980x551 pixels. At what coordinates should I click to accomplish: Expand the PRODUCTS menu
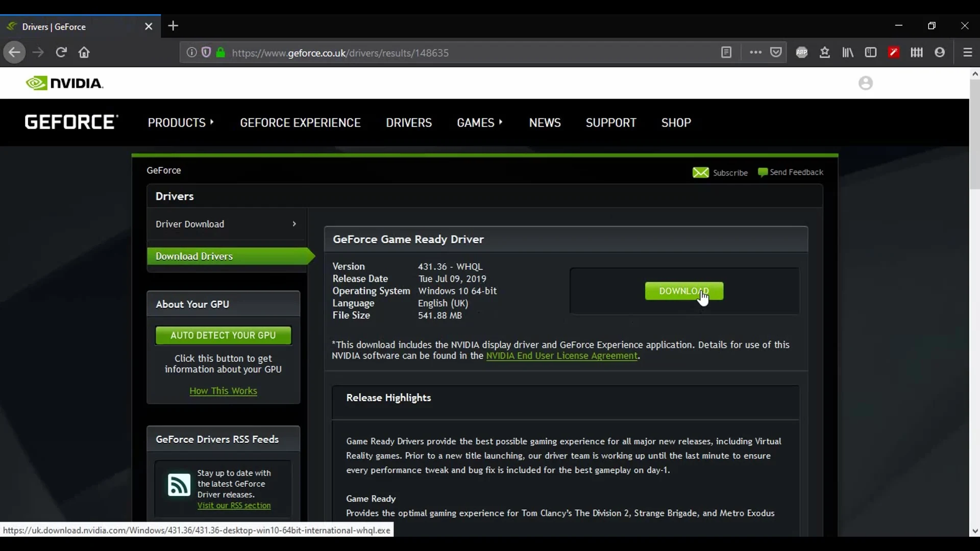coord(181,123)
